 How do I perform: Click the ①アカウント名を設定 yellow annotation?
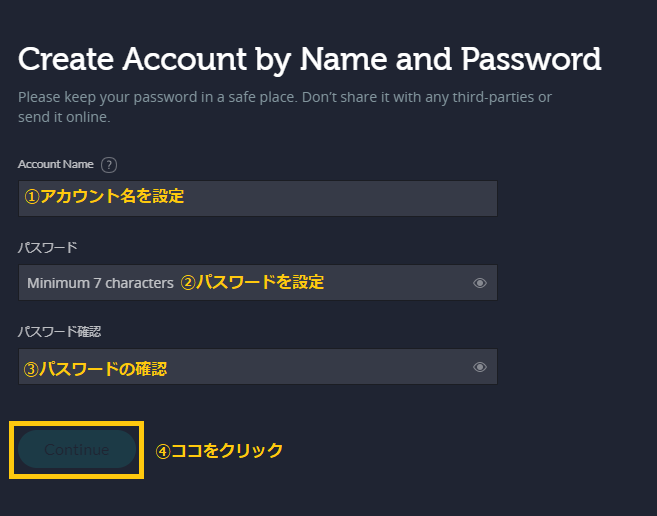tap(104, 196)
